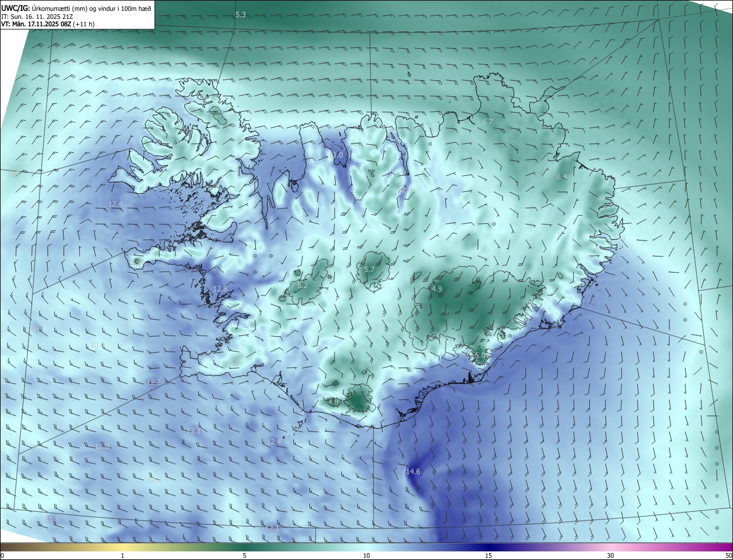Click the 4.9 value label on Vatnajökull
733x560 pixels.
[x=437, y=289]
